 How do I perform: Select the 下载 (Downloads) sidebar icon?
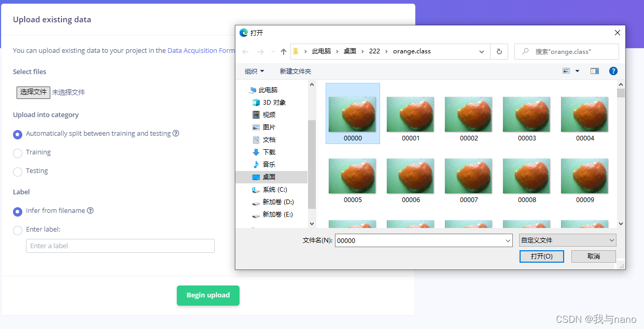pos(264,152)
